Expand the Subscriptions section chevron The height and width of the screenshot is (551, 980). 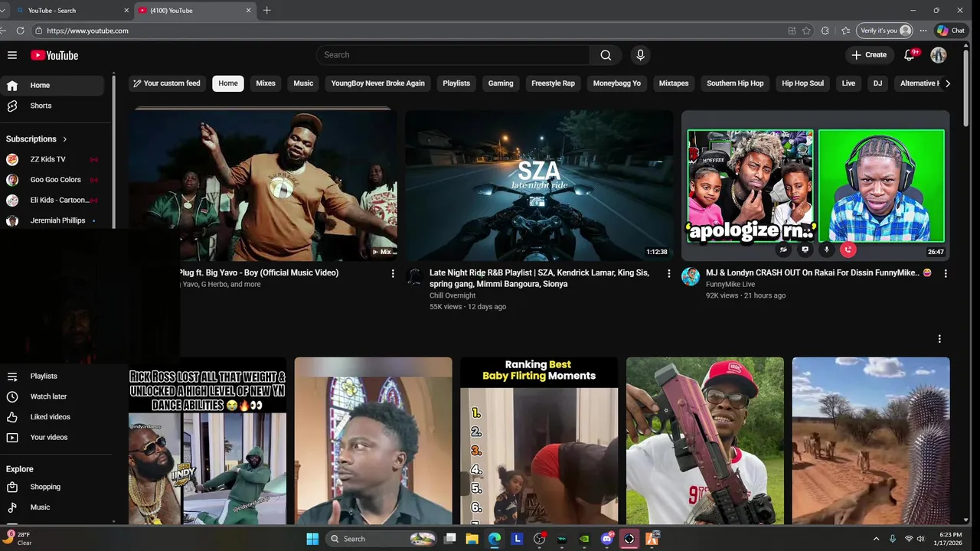pos(65,139)
